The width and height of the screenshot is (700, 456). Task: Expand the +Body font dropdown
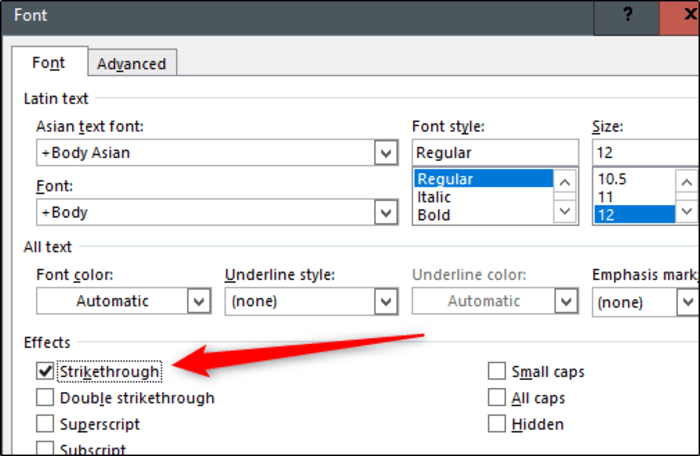click(x=386, y=213)
